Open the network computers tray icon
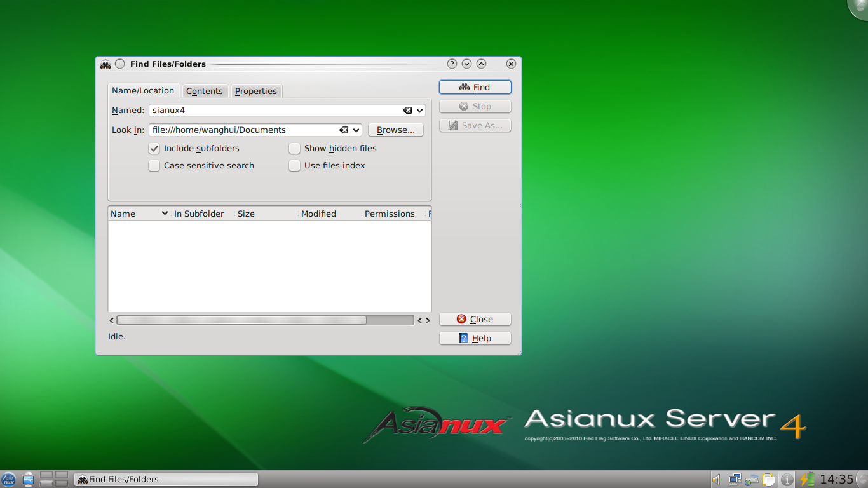The width and height of the screenshot is (868, 488). click(x=735, y=480)
